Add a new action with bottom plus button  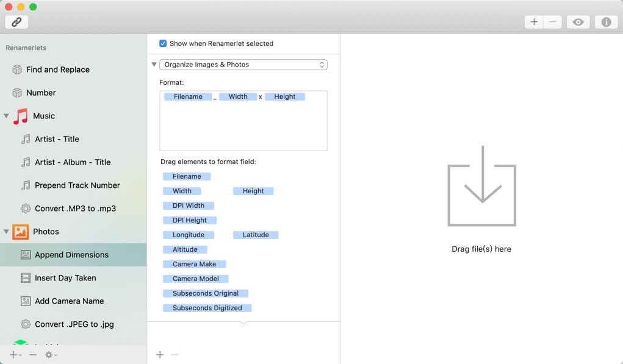tap(160, 354)
